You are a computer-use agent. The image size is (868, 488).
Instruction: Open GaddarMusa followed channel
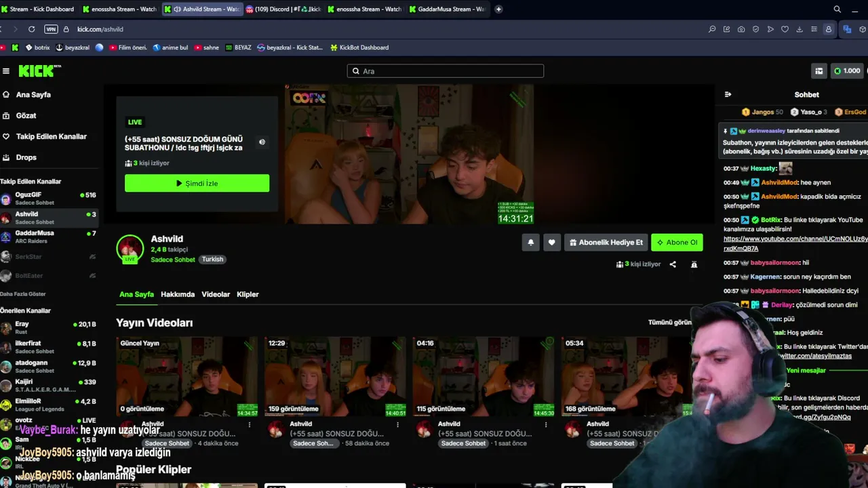[49, 237]
